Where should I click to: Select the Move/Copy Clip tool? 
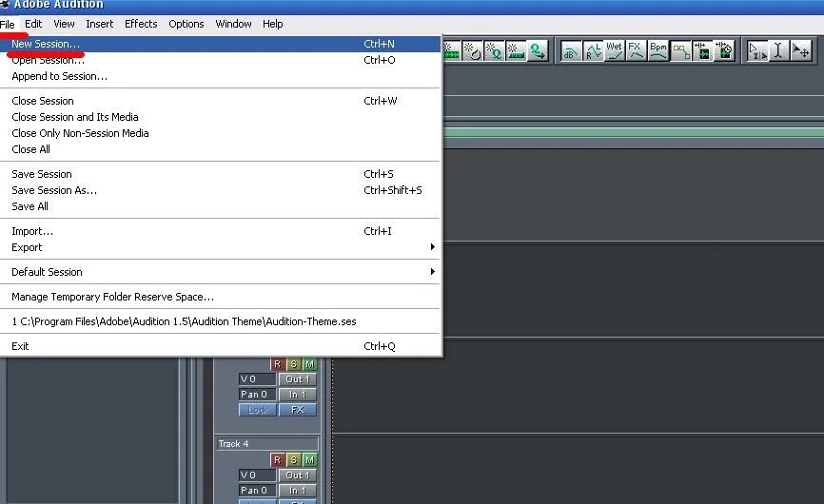click(801, 51)
